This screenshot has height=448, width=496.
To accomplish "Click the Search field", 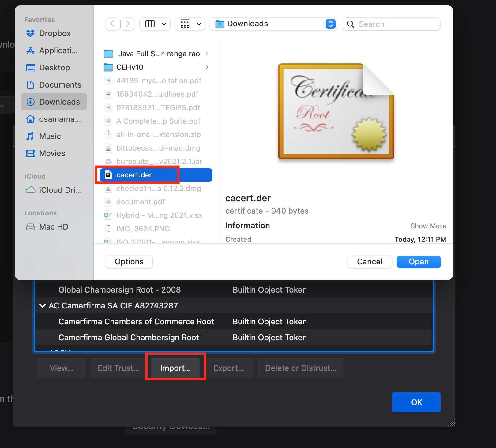I will pos(395,24).
